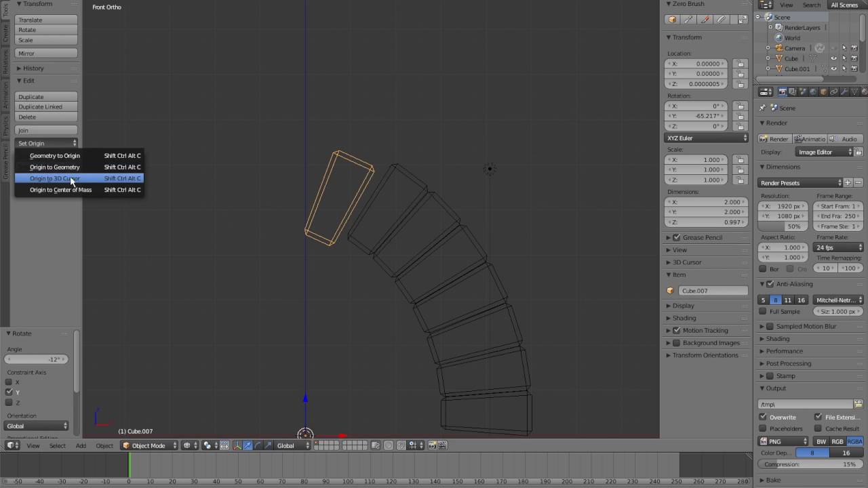This screenshot has height=488, width=868.
Task: Adjust the resolution 50% slider
Action: point(783,226)
